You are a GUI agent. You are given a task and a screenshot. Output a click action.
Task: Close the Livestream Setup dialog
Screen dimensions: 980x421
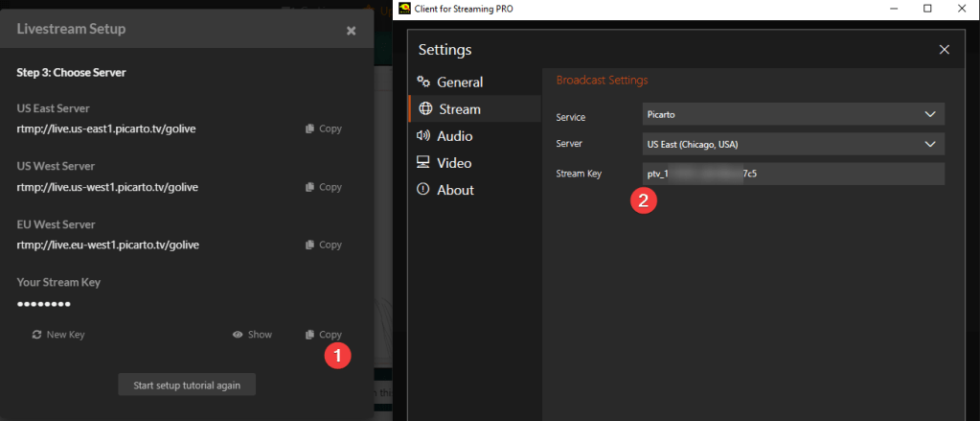pos(351,31)
